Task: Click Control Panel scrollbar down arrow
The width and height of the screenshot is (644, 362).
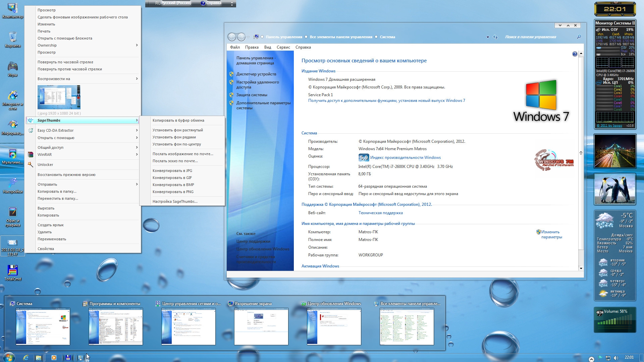Action: coord(581,268)
